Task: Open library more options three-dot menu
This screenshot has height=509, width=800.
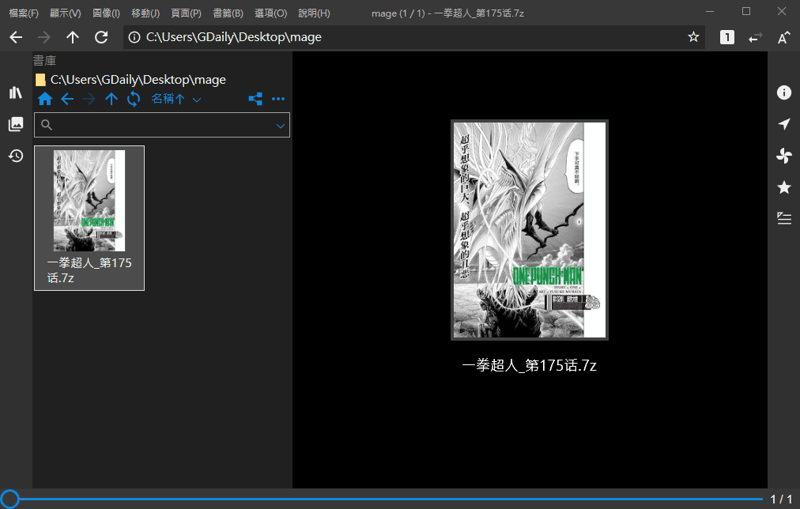Action: (x=278, y=99)
